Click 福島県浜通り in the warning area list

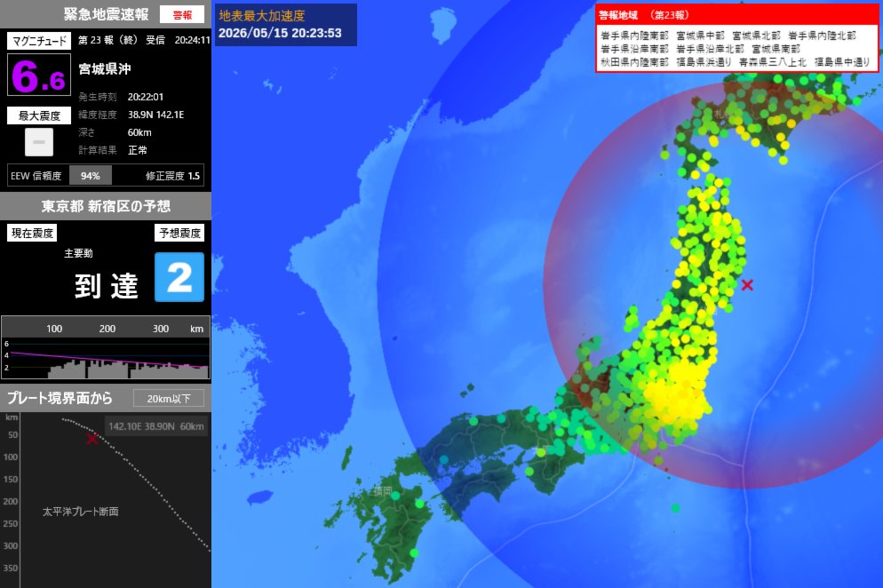[704, 62]
